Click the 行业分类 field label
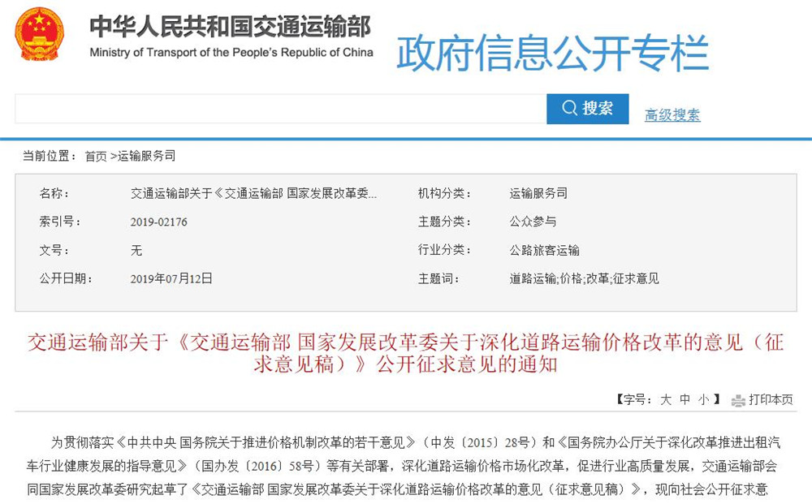The height and width of the screenshot is (504, 812). tap(444, 251)
